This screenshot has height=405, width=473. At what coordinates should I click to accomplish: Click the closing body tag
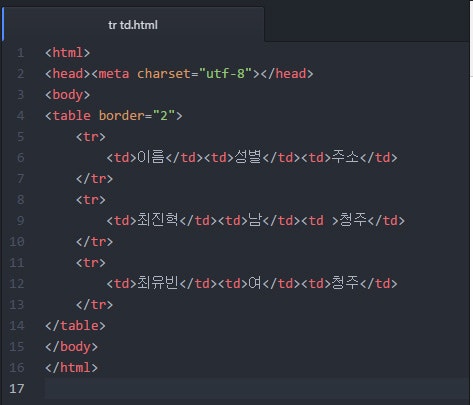click(71, 347)
